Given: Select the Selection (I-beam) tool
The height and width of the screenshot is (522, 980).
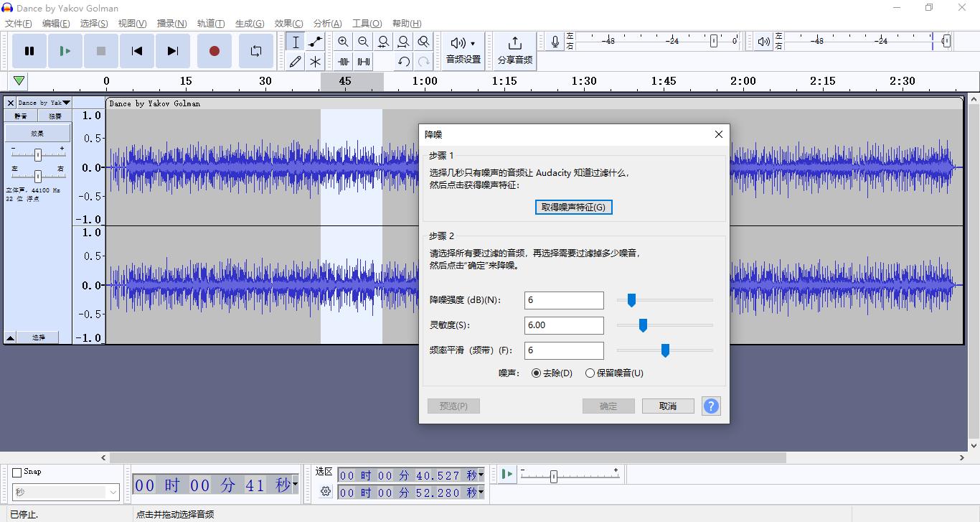Looking at the screenshot, I should tap(295, 42).
